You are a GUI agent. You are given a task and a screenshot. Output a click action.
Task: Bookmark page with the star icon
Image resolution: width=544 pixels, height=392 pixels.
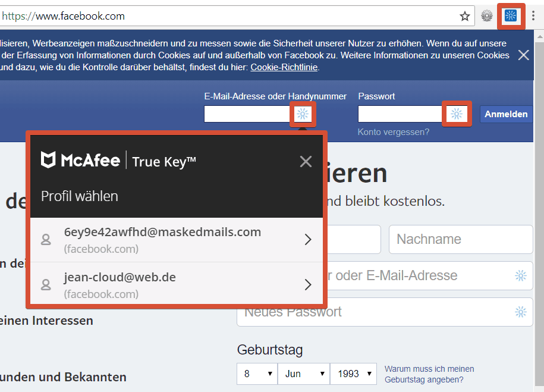coord(464,16)
